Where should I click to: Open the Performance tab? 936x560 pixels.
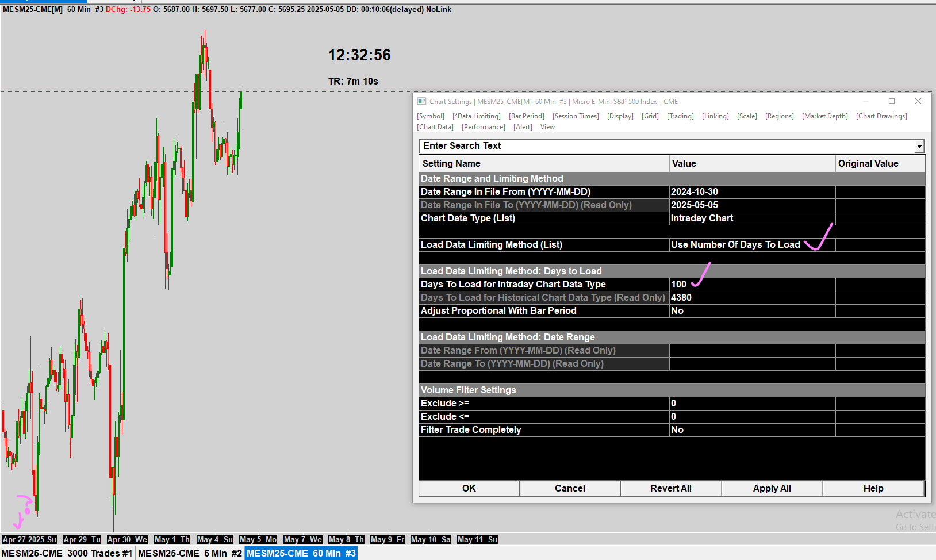(x=484, y=127)
